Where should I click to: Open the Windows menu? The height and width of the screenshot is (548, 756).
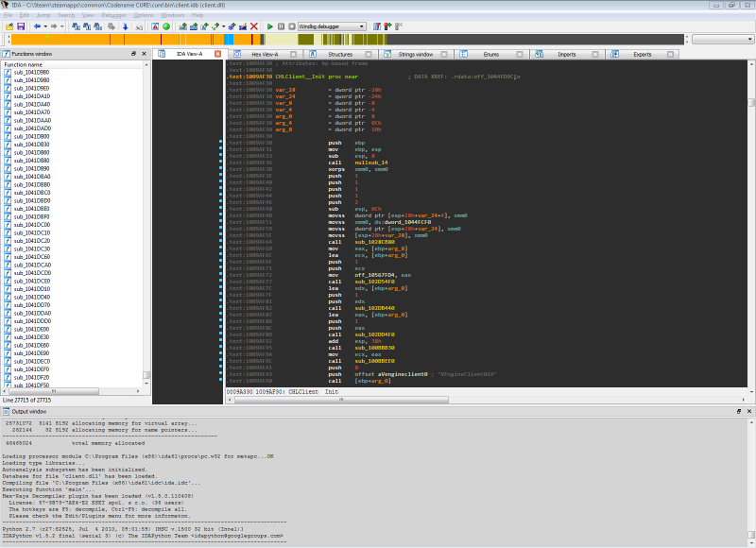click(x=173, y=15)
